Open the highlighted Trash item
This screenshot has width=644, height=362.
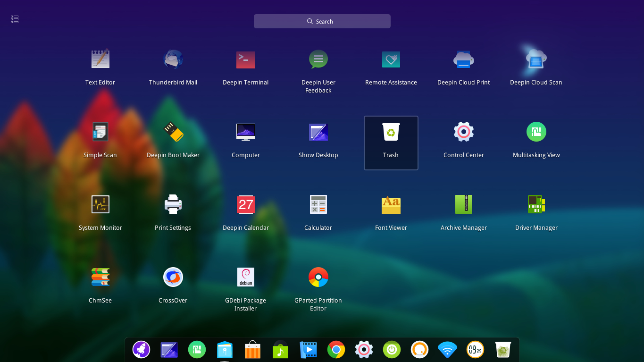click(x=391, y=139)
